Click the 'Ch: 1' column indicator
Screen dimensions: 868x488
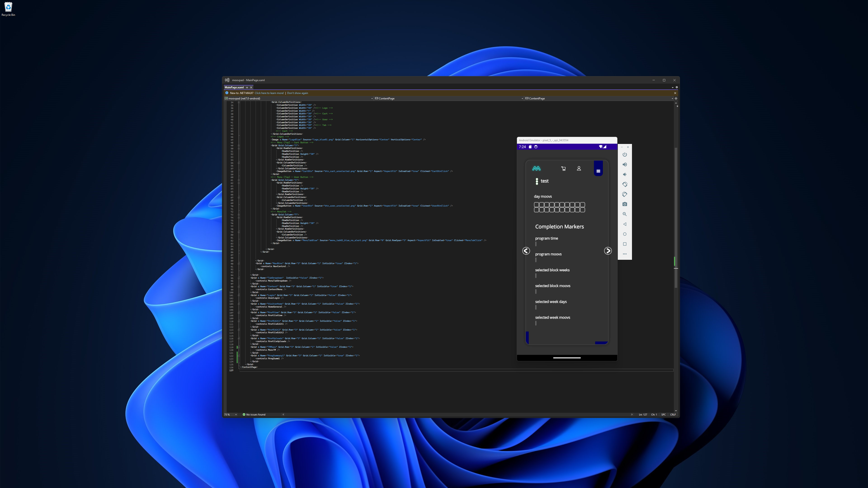654,415
